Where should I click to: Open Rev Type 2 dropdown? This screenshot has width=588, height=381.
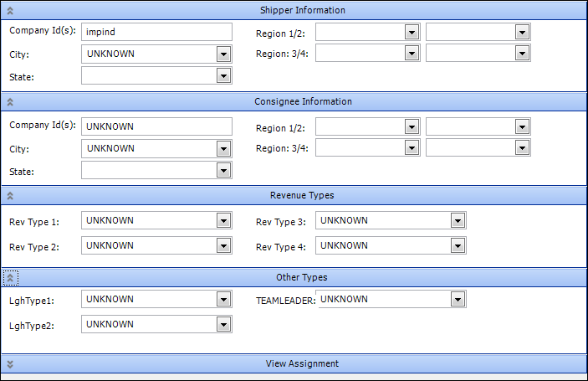(223, 246)
